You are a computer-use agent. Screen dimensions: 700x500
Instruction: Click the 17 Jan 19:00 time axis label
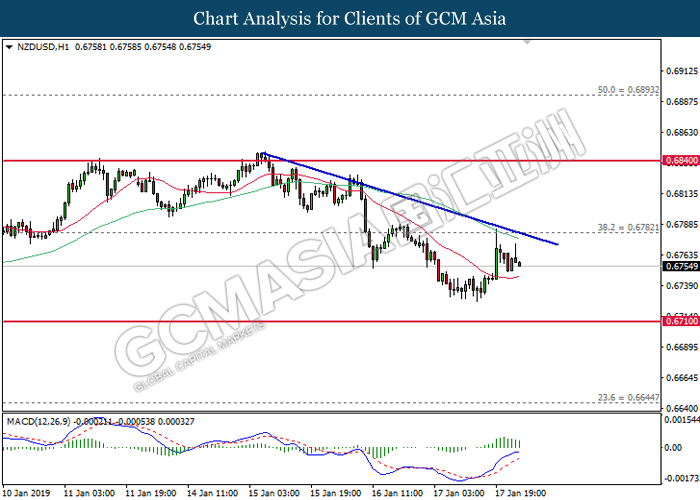click(x=521, y=493)
